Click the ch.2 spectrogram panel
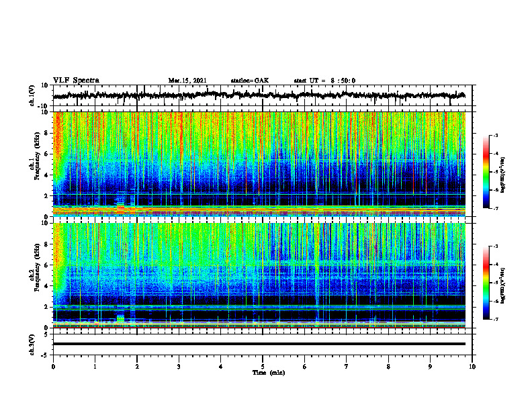The image size is (532, 411). pyautogui.click(x=259, y=275)
